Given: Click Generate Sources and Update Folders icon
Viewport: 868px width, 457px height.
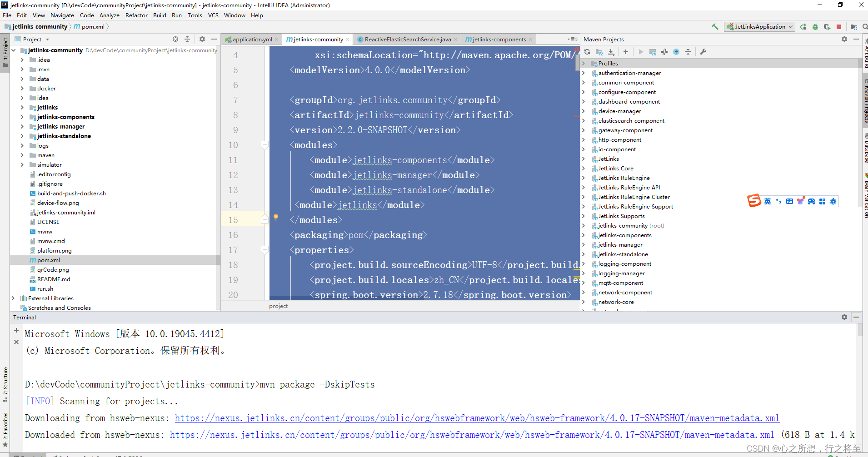Looking at the screenshot, I should [x=599, y=52].
